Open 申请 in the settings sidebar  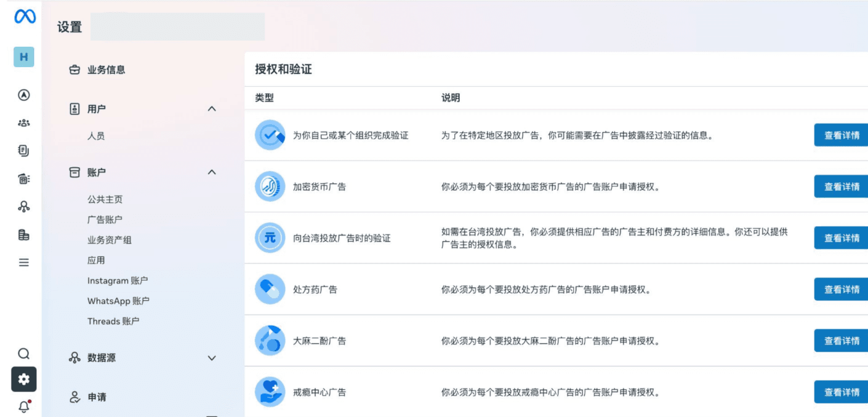[97, 397]
